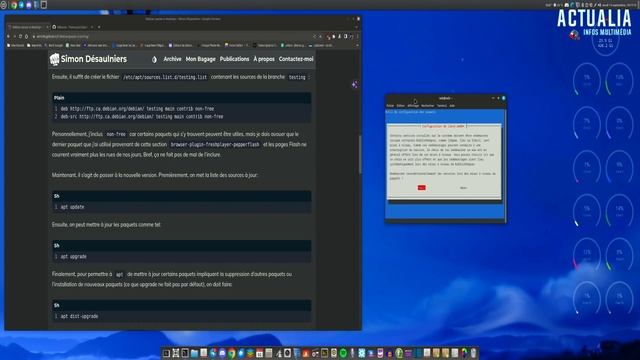Click the Chrome icon in the top panel
The height and width of the screenshot is (360, 640).
(14, 5)
